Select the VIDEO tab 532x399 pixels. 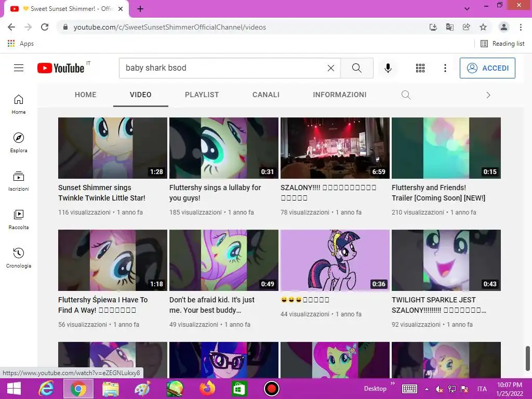140,95
